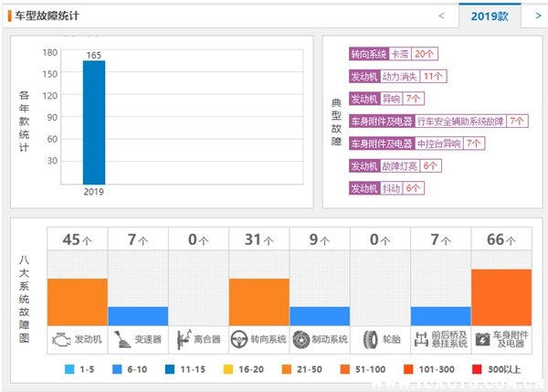Click the blue 2019 bar in chart

(x=94, y=122)
